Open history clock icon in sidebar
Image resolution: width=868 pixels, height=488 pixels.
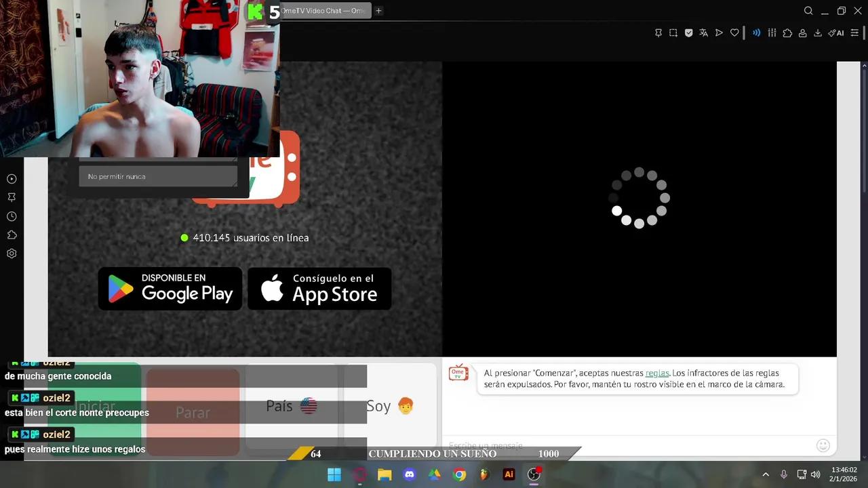click(x=12, y=216)
